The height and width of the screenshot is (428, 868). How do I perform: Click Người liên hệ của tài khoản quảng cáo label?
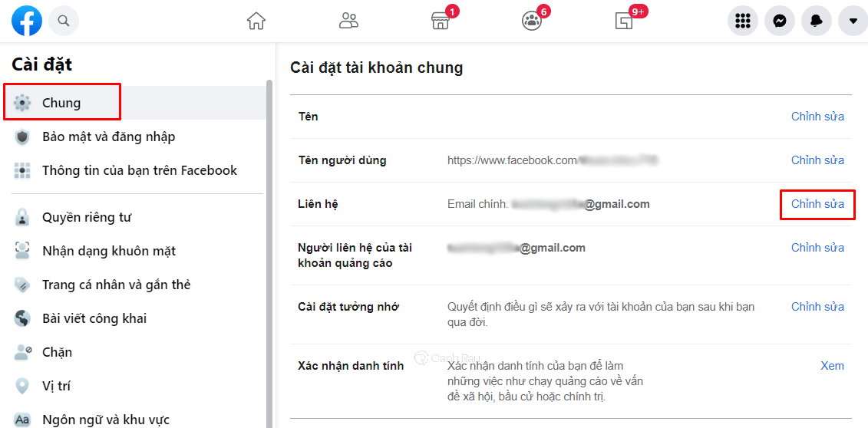tap(355, 255)
